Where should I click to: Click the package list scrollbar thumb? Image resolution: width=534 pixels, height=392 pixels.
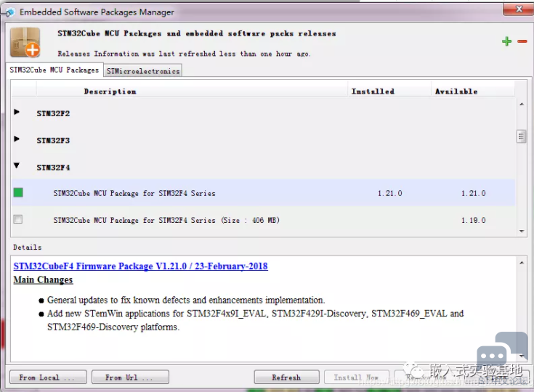point(521,136)
